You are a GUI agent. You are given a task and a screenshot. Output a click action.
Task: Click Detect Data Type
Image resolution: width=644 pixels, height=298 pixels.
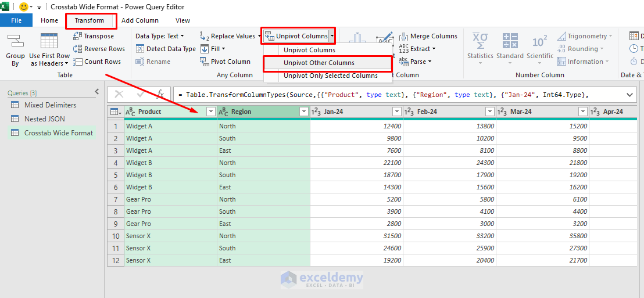coord(166,49)
